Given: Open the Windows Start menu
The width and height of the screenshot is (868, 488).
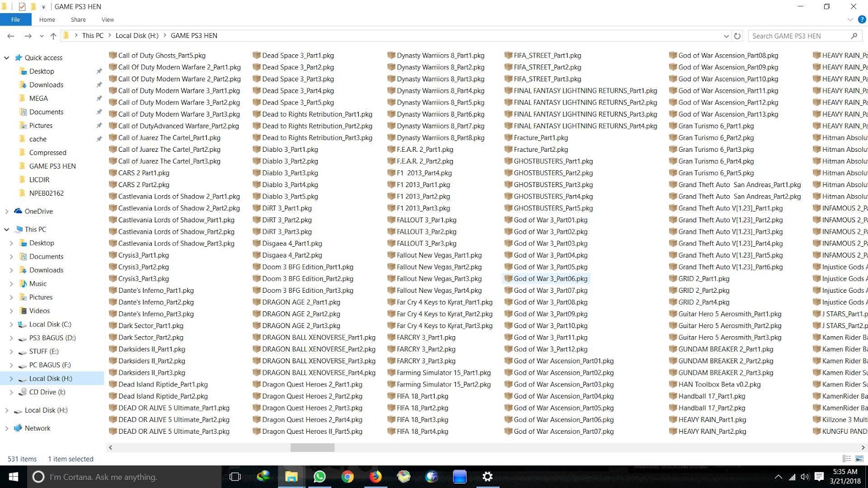Looking at the screenshot, I should click(13, 477).
